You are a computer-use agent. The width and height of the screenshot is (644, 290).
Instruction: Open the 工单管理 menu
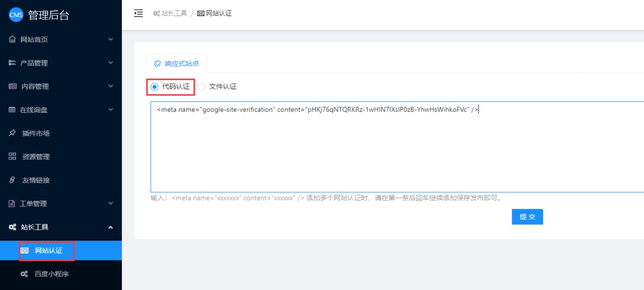click(x=61, y=204)
